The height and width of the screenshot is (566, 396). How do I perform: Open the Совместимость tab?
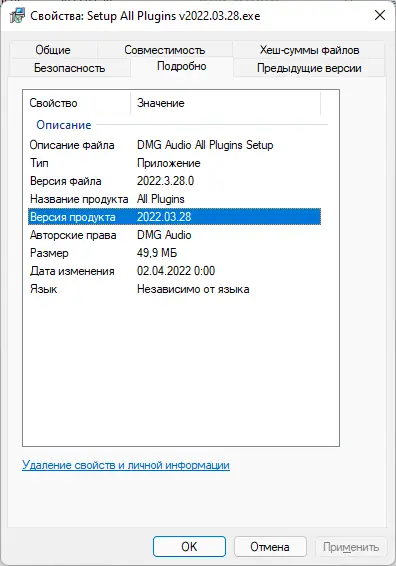coord(165,50)
